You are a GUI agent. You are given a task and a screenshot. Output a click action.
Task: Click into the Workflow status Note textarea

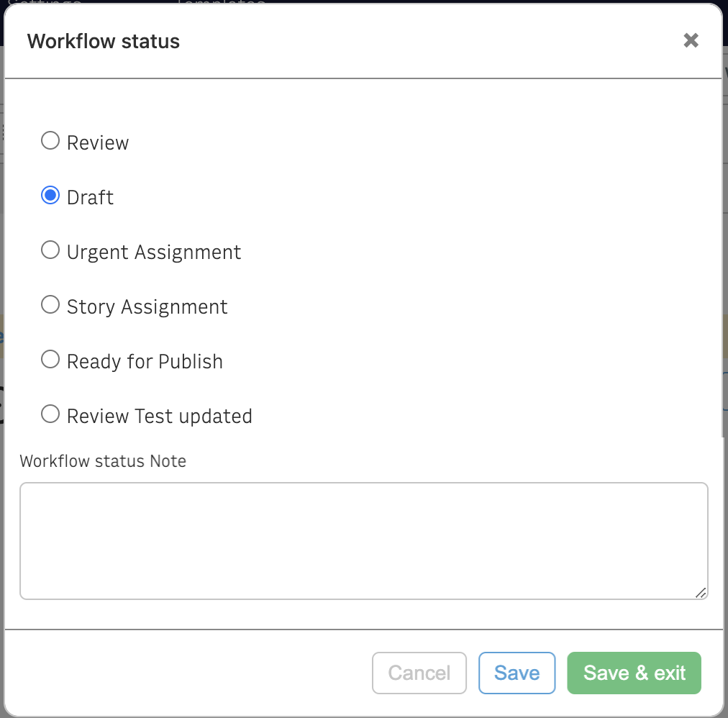click(x=363, y=541)
